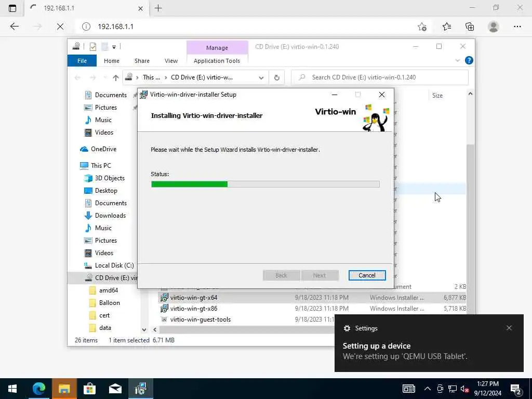
Task: Select virtio-win-gt-x86 installer file
Action: (194, 309)
